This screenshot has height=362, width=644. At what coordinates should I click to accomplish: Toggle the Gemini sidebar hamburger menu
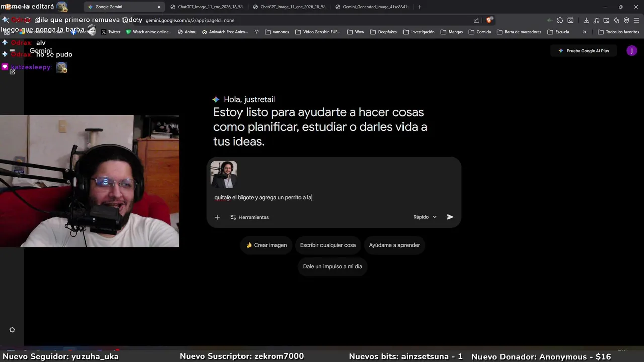tap(12, 51)
